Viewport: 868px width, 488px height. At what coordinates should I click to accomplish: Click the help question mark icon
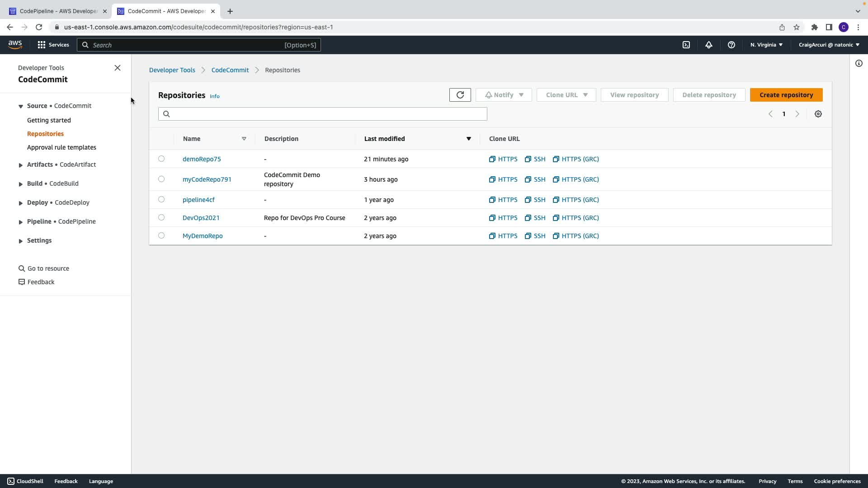click(x=731, y=45)
